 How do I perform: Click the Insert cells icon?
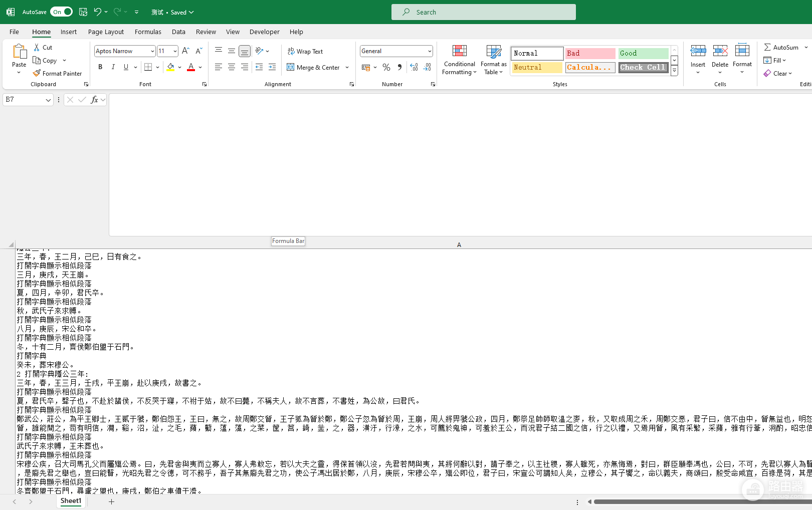click(x=698, y=51)
